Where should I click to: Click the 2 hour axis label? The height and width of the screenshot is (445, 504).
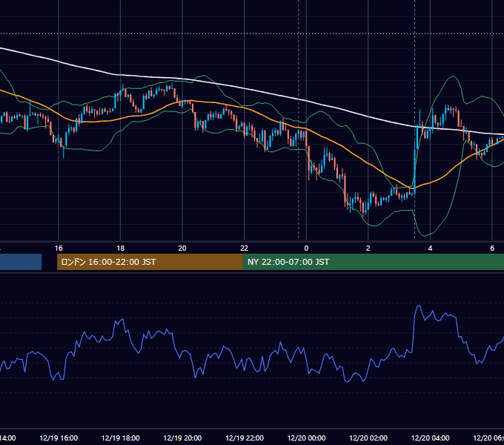click(x=368, y=248)
